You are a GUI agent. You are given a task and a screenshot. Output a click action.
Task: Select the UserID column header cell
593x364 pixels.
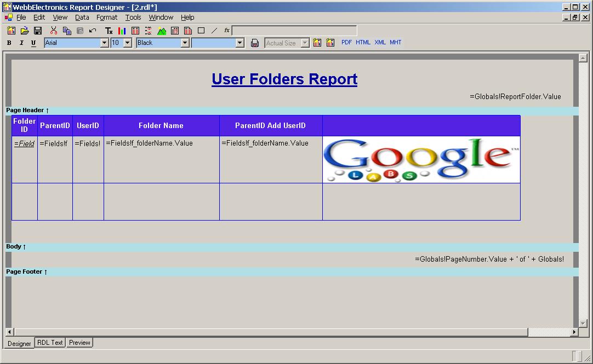(88, 125)
